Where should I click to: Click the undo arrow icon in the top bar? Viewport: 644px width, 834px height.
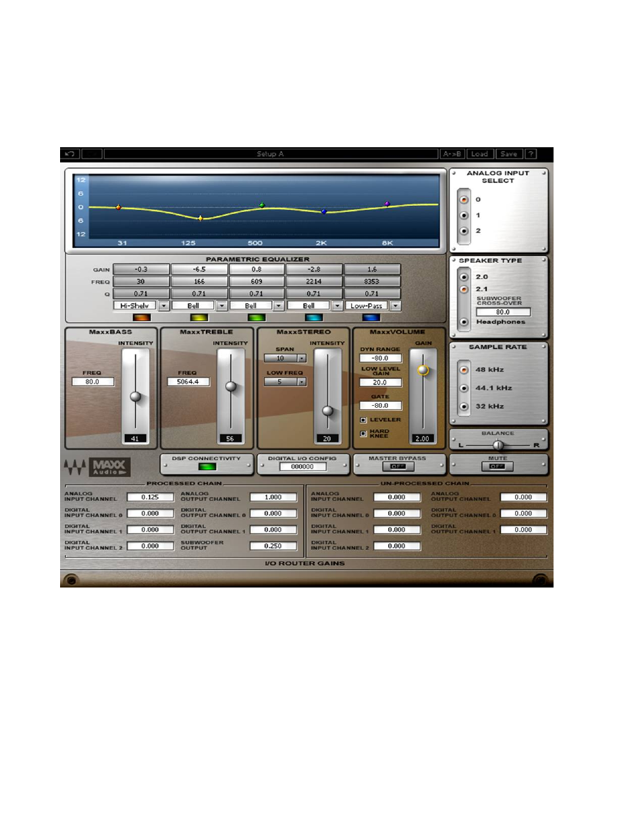pos(69,154)
